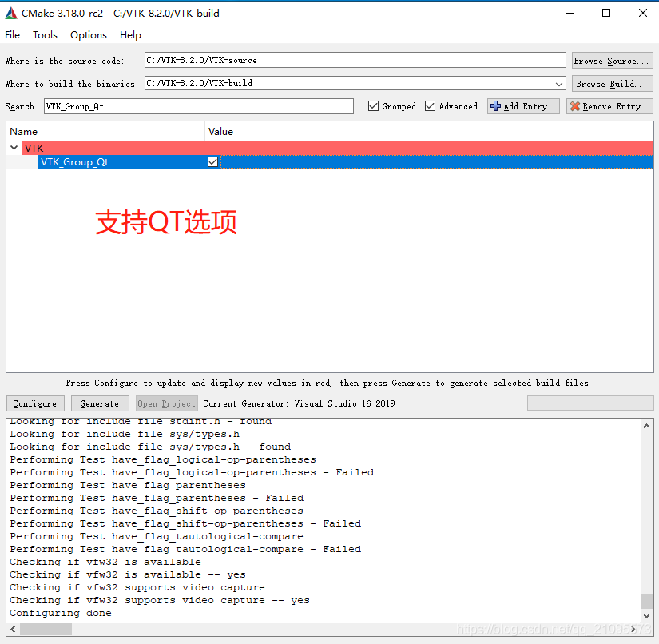Viewport: 659px width, 644px height.
Task: Open the build binaries path dropdown
Action: [x=559, y=84]
